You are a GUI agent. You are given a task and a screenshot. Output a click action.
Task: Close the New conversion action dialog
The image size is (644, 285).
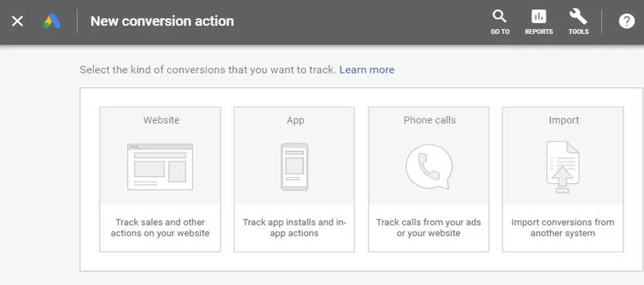[17, 22]
